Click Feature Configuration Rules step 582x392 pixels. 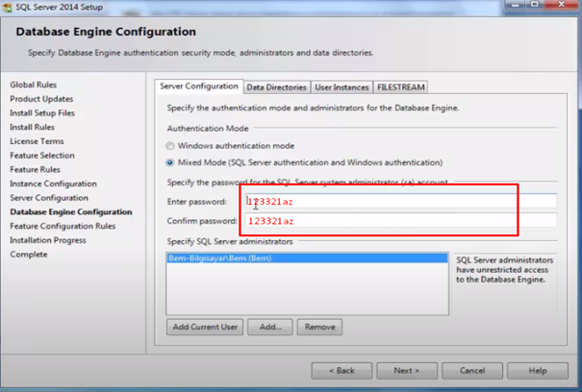[63, 226]
